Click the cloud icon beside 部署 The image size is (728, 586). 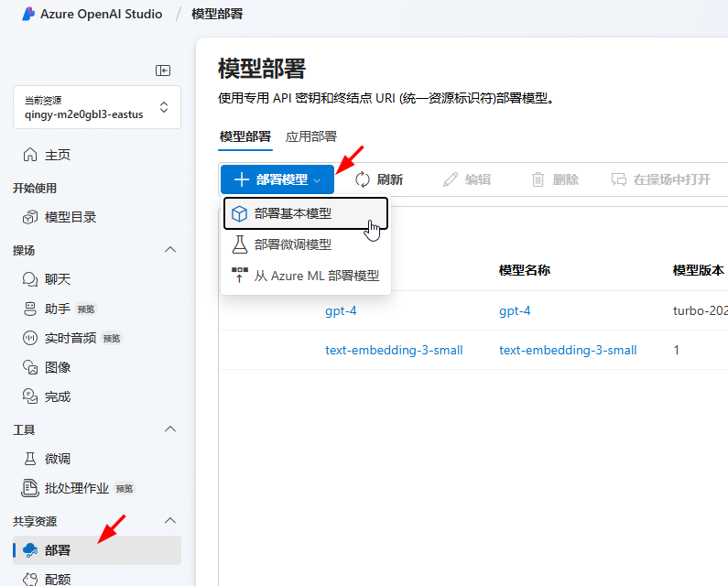(x=30, y=550)
